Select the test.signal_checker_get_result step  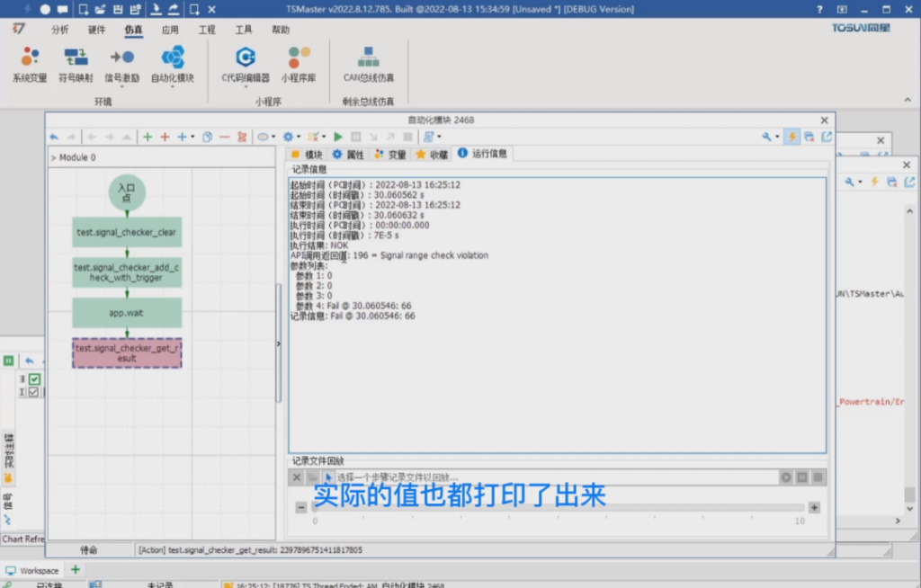coord(127,353)
